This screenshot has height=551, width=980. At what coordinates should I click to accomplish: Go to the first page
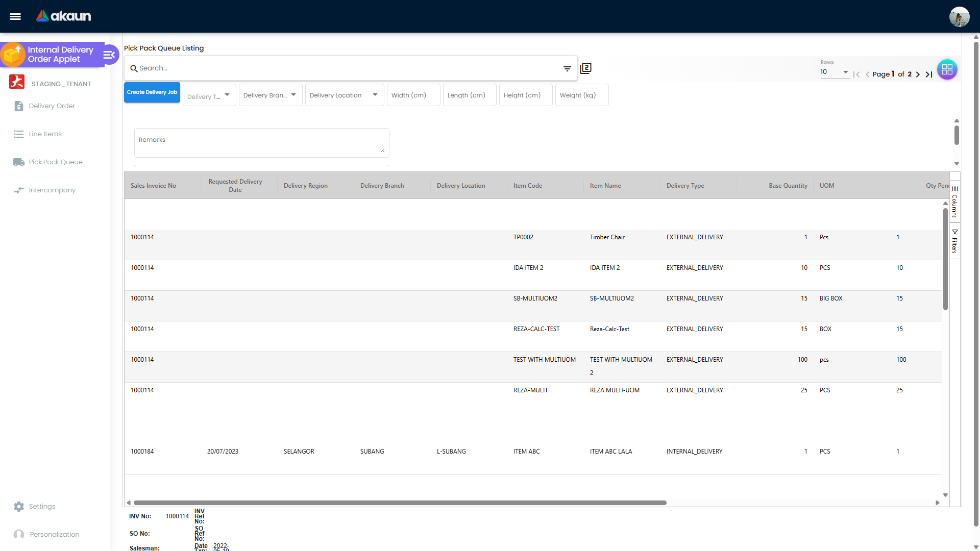coord(856,74)
